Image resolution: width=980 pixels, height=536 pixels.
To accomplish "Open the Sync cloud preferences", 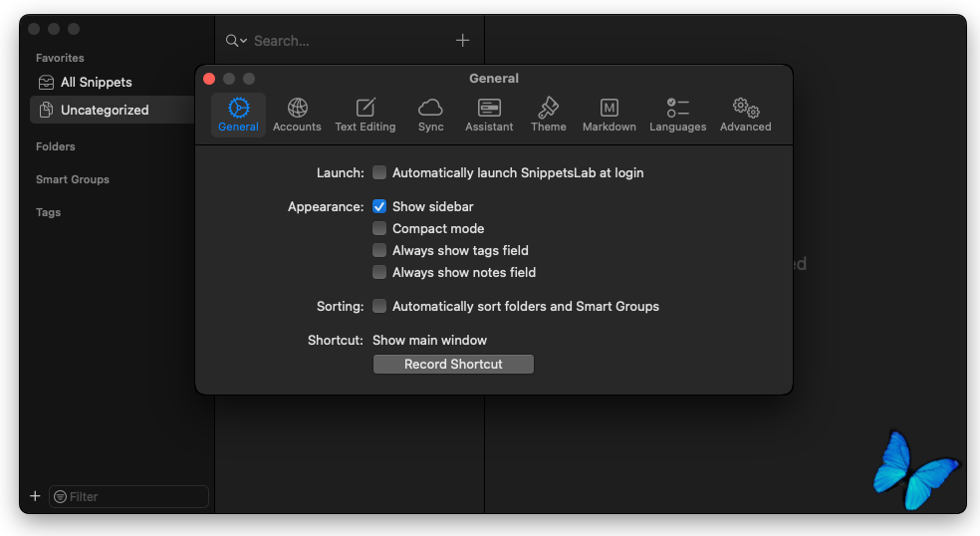I will 430,116.
